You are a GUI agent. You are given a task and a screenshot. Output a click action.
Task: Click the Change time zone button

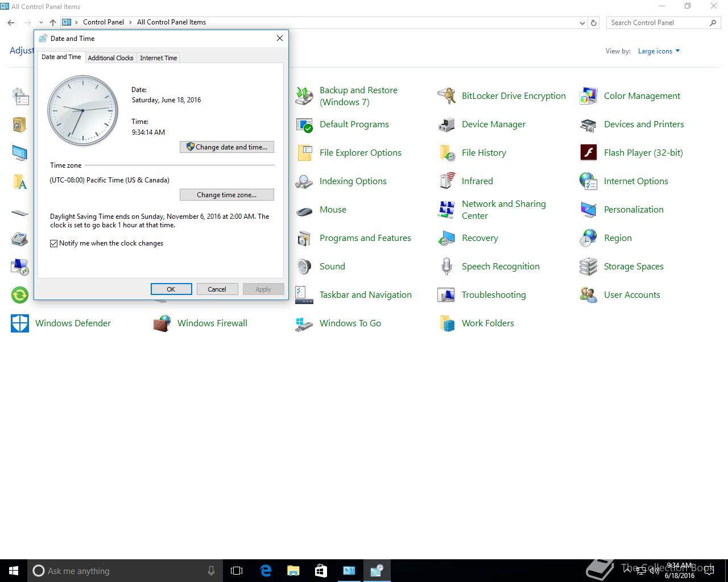[227, 195]
